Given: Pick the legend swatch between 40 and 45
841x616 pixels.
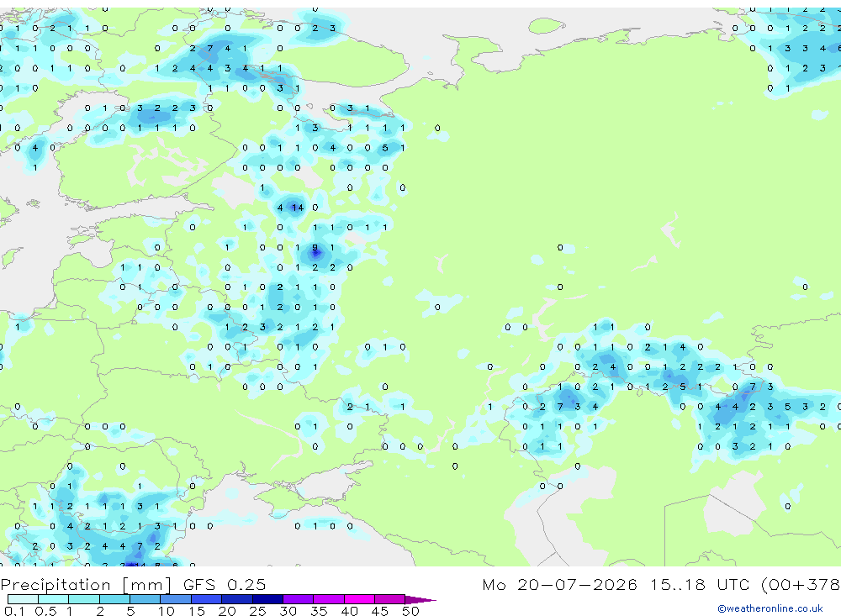Looking at the screenshot, I should [x=359, y=599].
